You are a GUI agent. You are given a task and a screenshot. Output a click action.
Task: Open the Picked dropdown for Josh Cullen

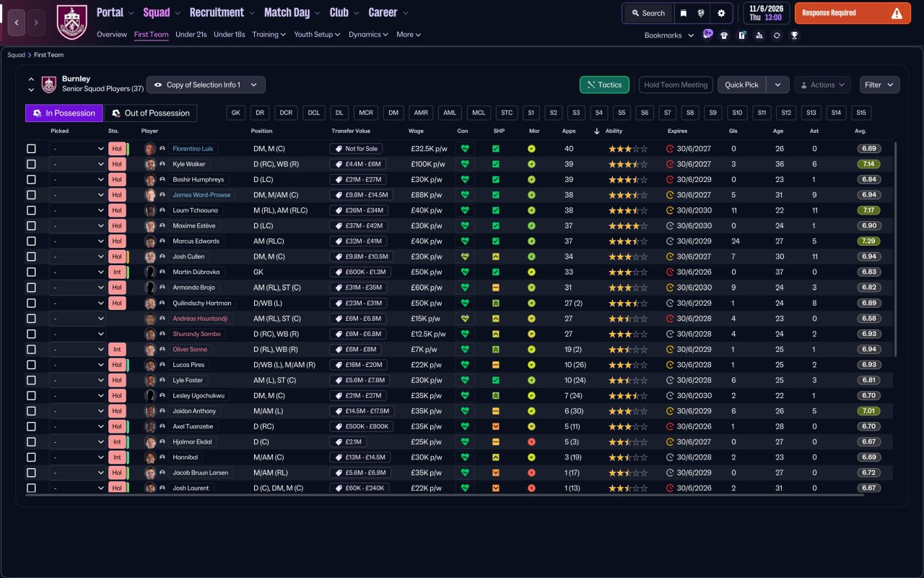(77, 256)
